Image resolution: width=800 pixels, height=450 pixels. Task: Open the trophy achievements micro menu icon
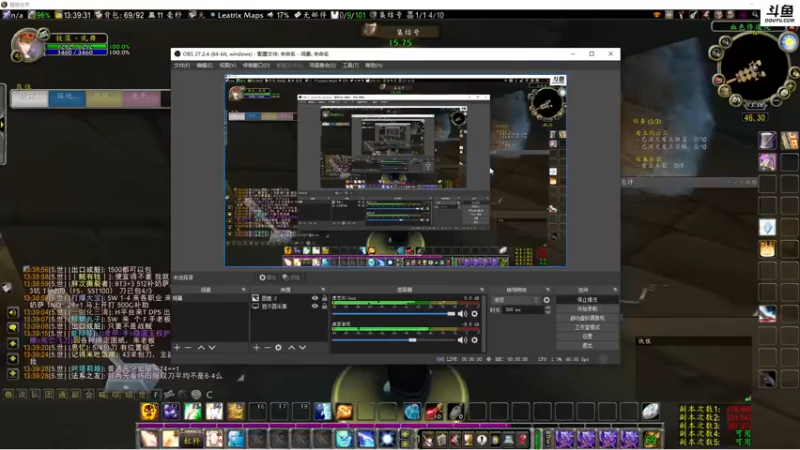468,439
